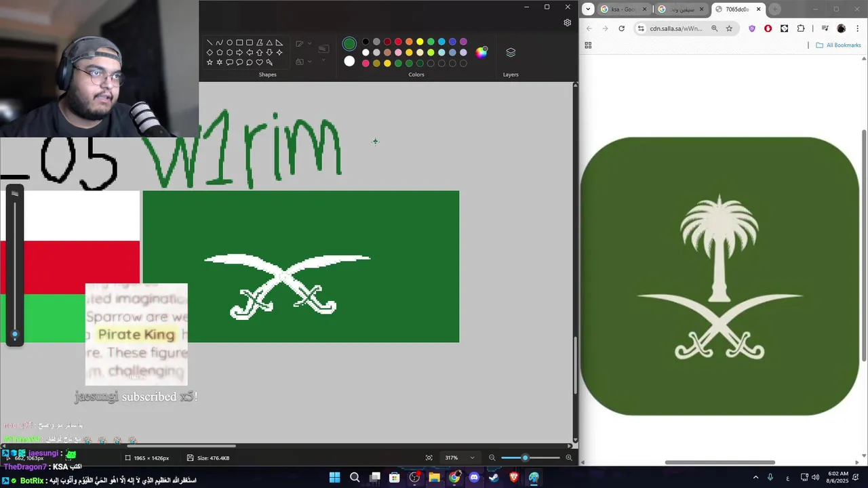Click the zoom magnifier in address bar
The width and height of the screenshot is (868, 488).
(x=714, y=28)
